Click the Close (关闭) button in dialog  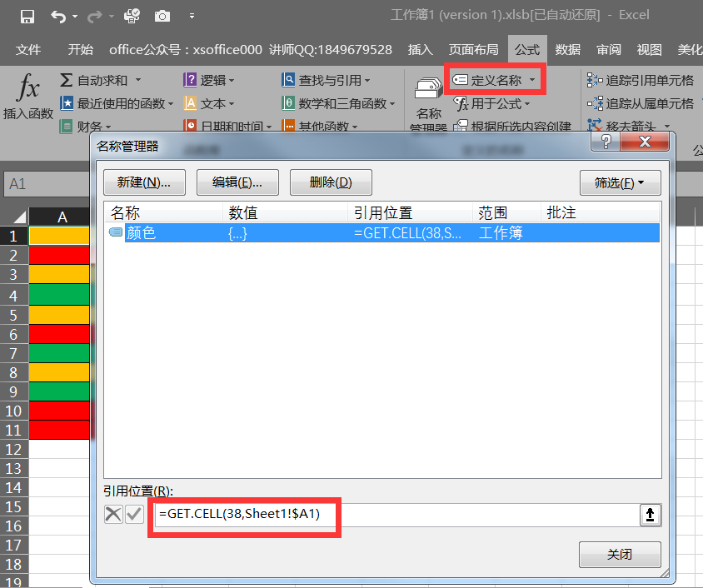pyautogui.click(x=619, y=554)
